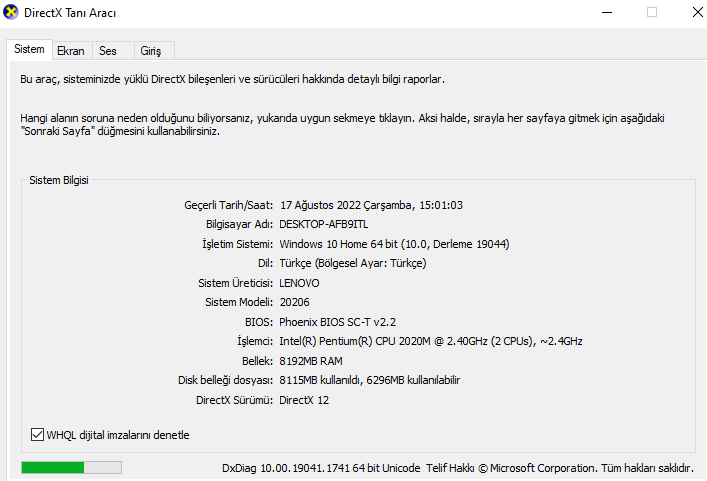
Task: Click the Bilgisayar Adı label
Action: [x=239, y=224]
